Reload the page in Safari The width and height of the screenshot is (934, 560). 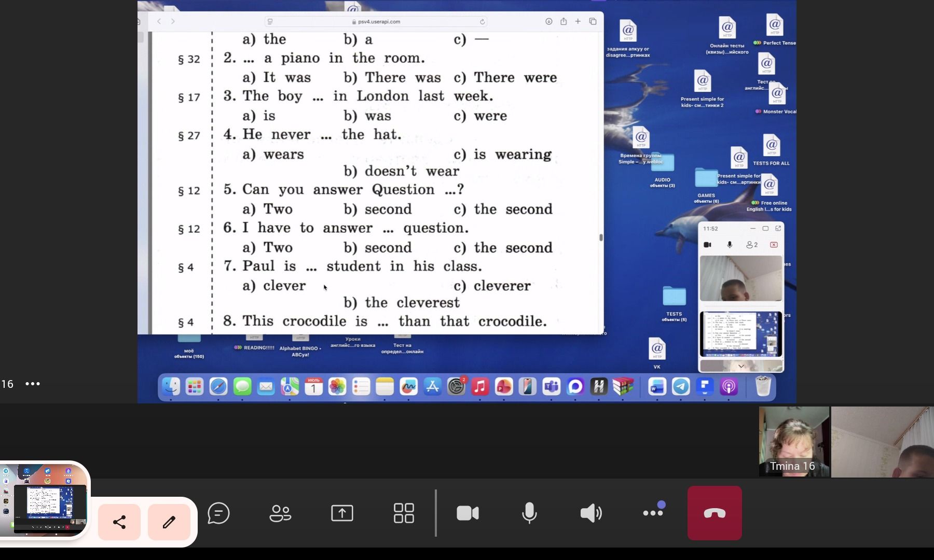pos(482,22)
